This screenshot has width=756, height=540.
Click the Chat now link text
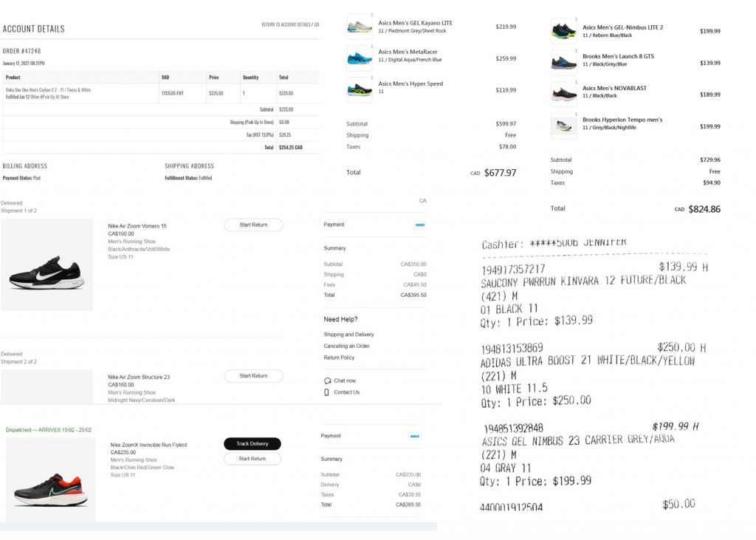[345, 380]
